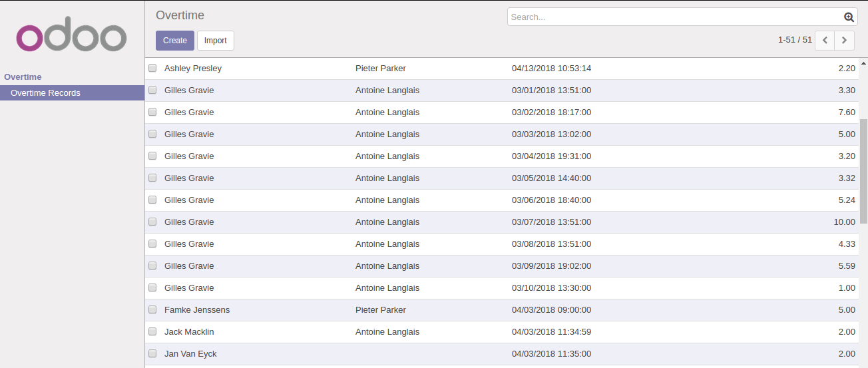The width and height of the screenshot is (868, 368).
Task: Go to previous page arrow
Action: [825, 40]
